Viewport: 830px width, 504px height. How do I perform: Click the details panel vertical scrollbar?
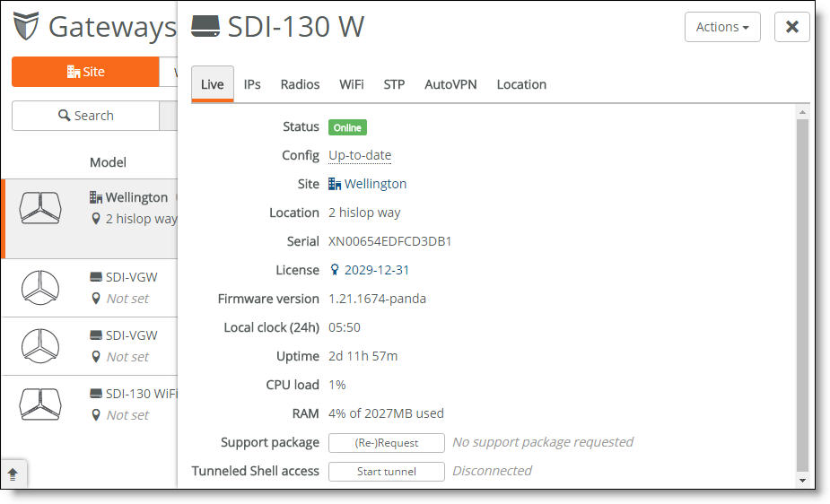[802, 294]
